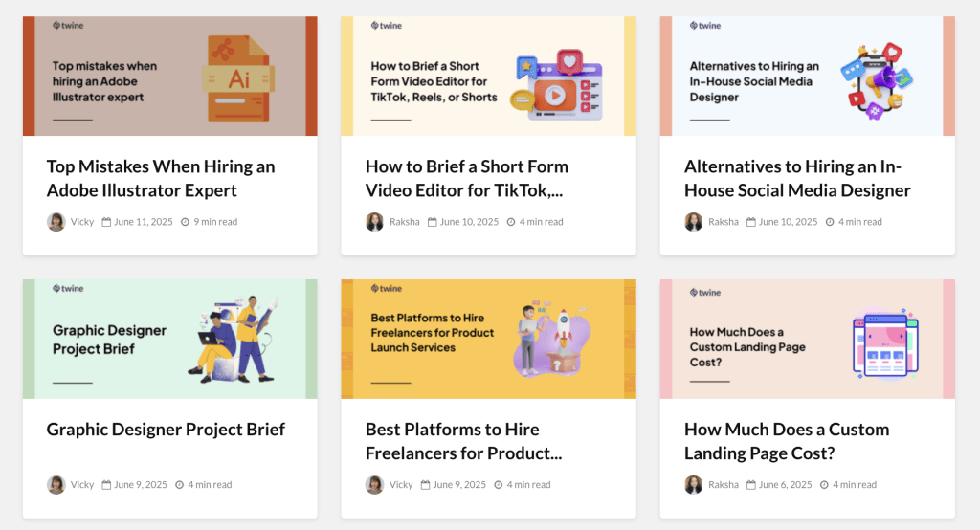
Task: Click Vicky's avatar on Adobe Illustrator post
Action: click(56, 222)
